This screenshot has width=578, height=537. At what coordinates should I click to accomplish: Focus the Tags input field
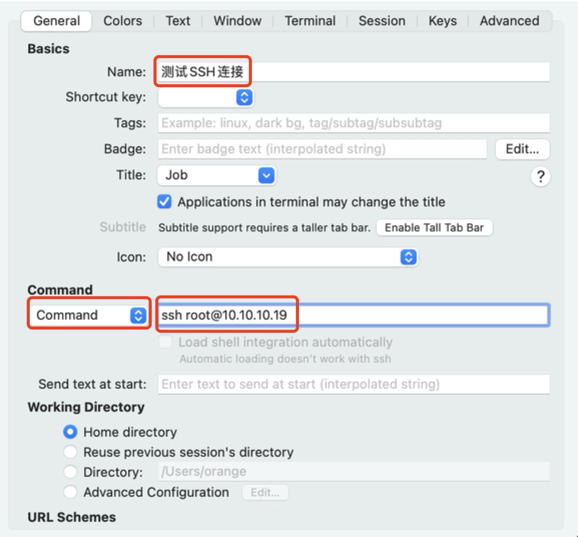point(354,123)
